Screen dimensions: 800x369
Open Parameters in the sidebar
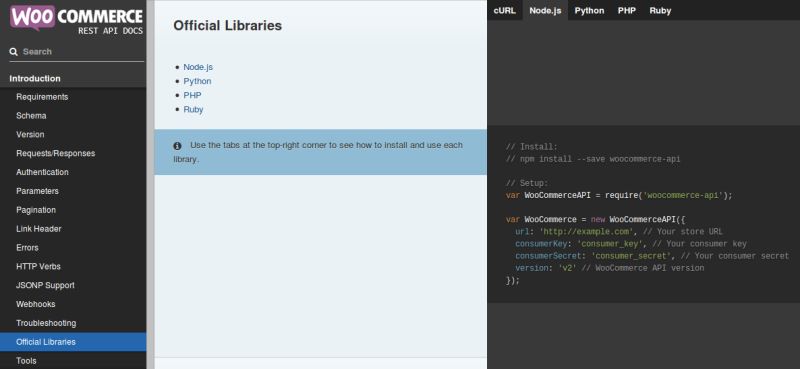pyautogui.click(x=73, y=191)
